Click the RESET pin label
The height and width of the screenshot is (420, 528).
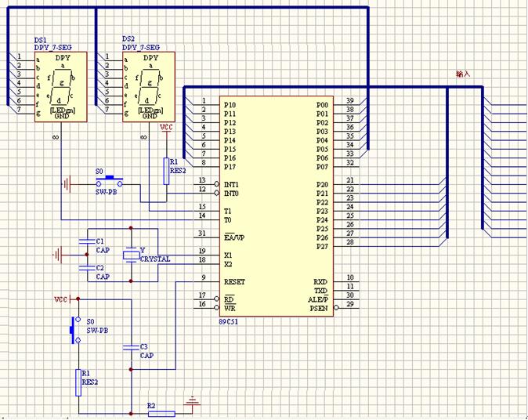(235, 281)
